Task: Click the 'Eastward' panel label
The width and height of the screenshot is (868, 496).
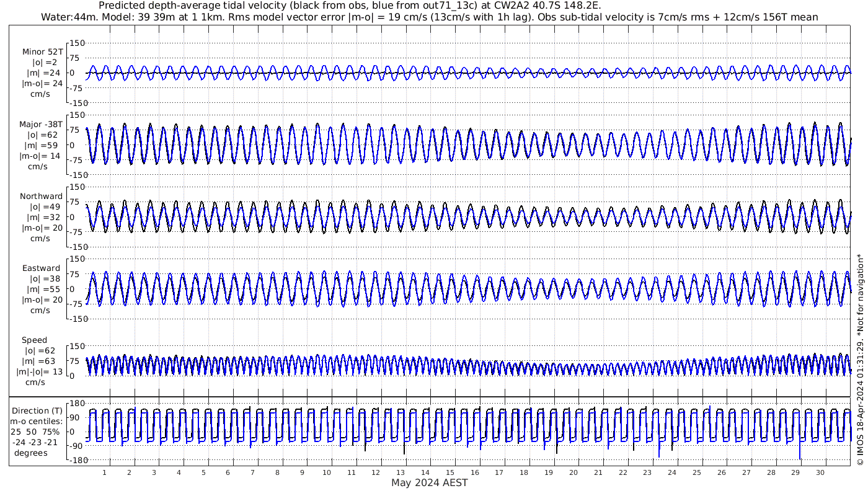Action: (x=41, y=268)
